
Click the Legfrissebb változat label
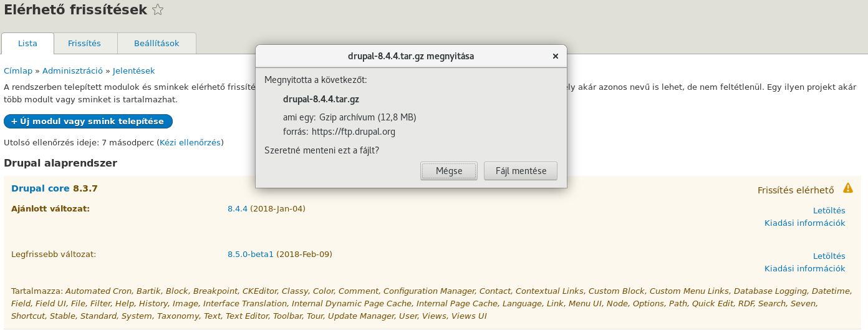pos(54,255)
